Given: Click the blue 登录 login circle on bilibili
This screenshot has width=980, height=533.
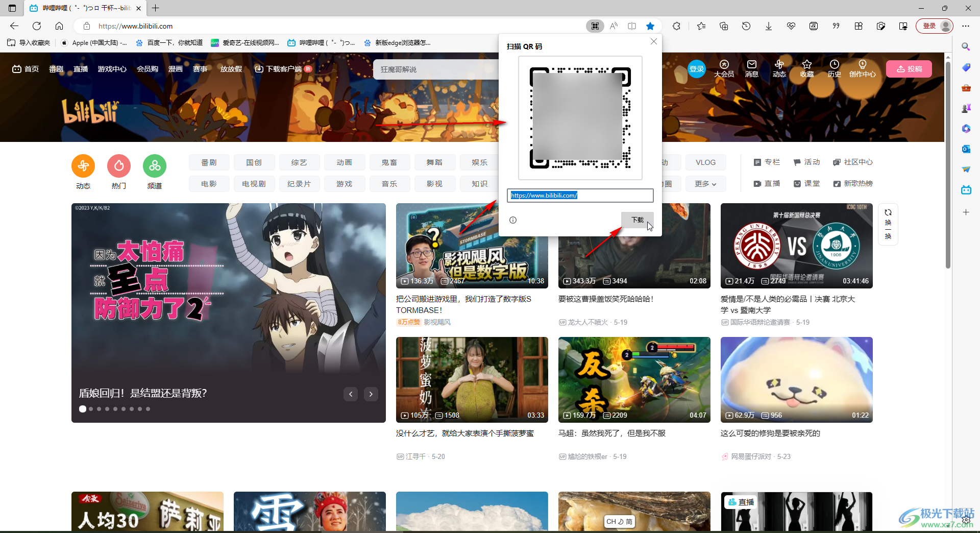Looking at the screenshot, I should pos(697,69).
